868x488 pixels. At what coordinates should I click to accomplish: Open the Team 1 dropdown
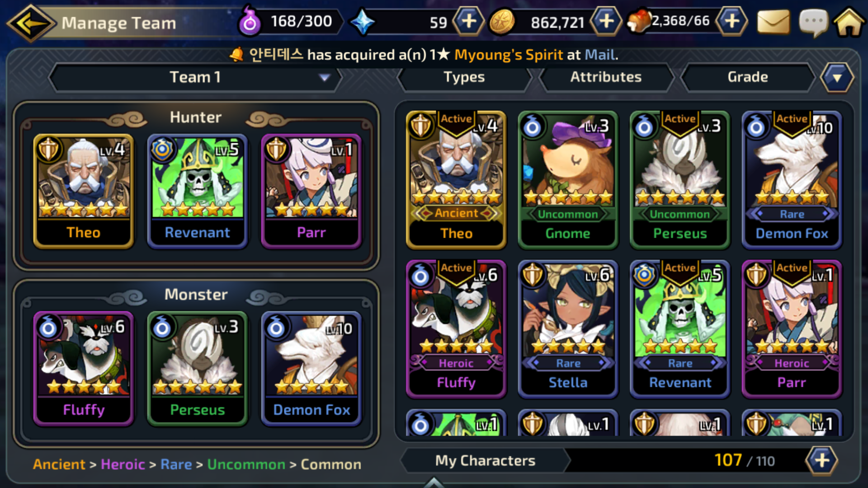click(195, 77)
